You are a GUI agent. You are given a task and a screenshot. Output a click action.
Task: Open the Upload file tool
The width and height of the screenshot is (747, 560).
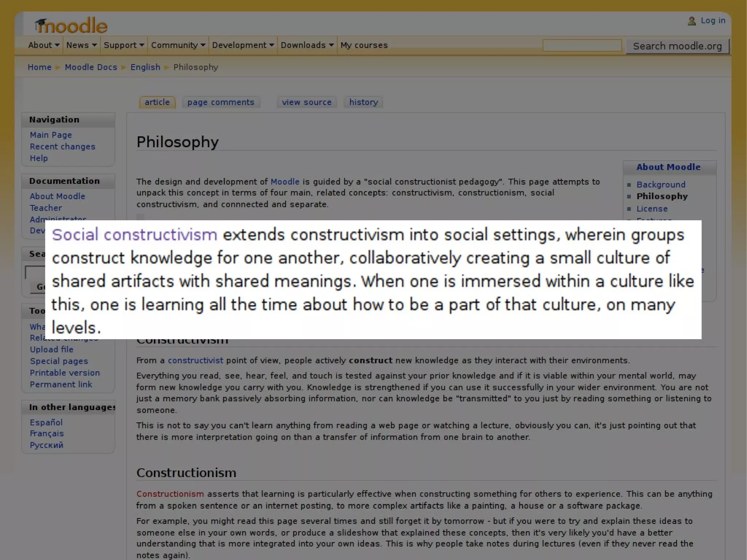click(51, 349)
